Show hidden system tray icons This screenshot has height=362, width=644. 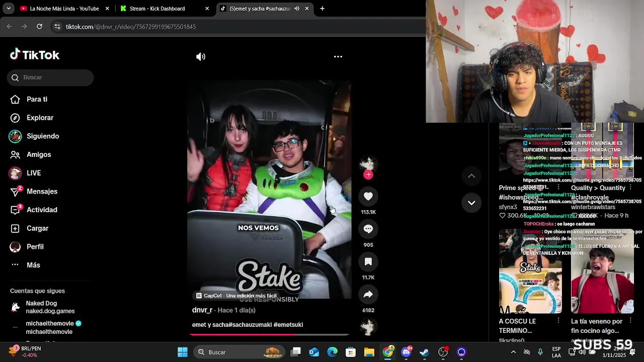point(513,352)
